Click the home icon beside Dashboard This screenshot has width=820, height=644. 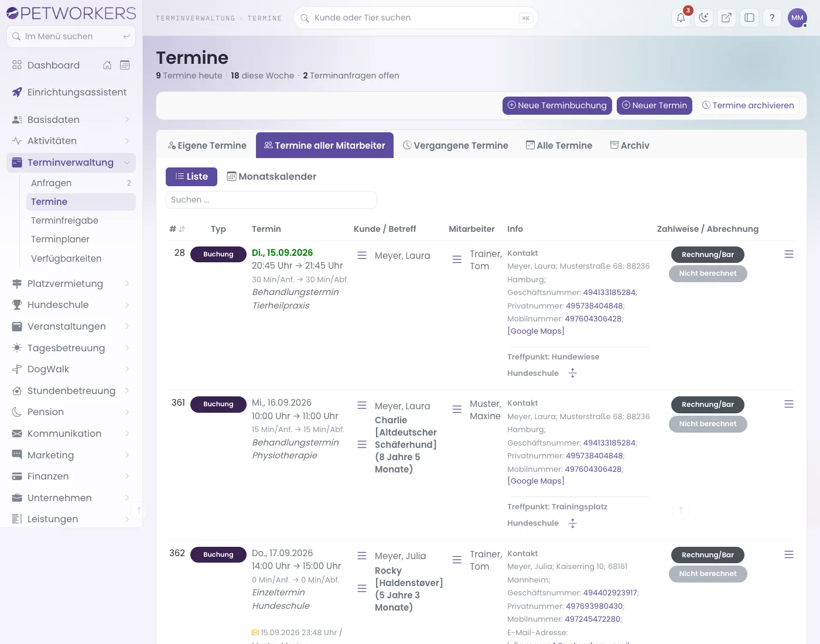107,65
